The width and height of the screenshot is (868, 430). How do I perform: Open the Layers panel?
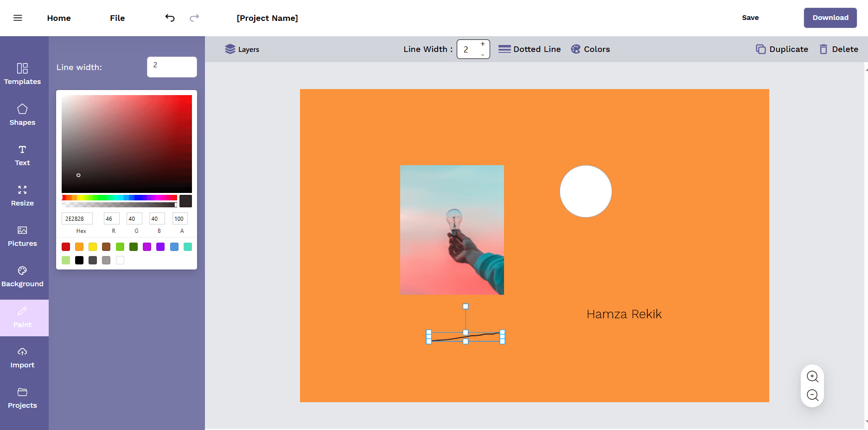coord(242,49)
